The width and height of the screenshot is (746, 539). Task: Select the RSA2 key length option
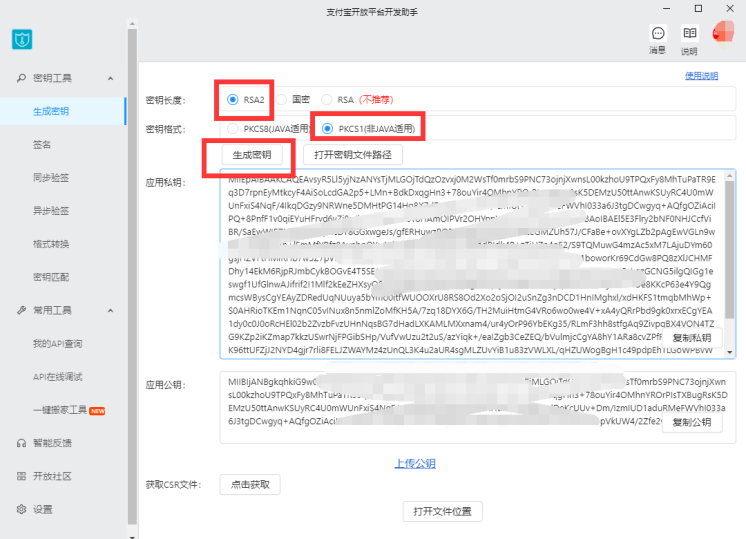(x=233, y=99)
